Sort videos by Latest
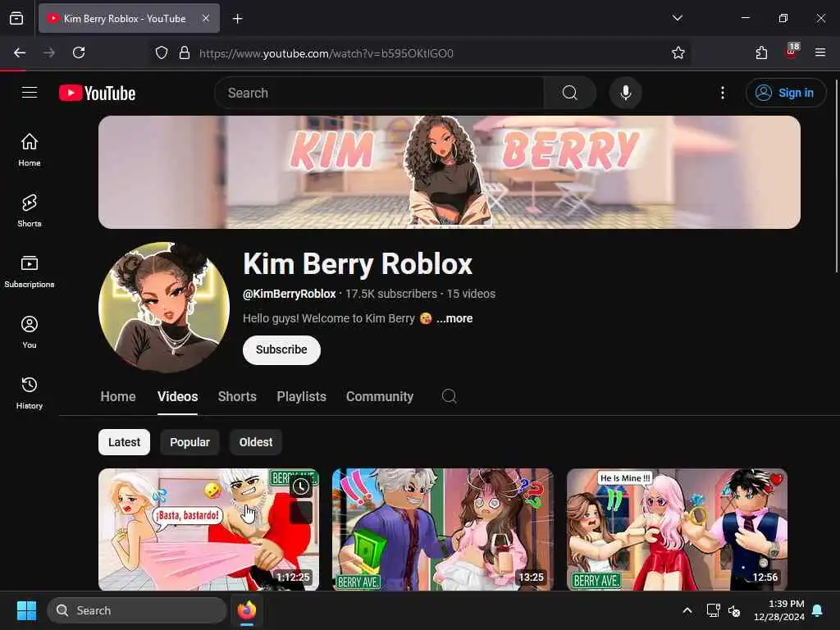840x630 pixels. coord(124,442)
